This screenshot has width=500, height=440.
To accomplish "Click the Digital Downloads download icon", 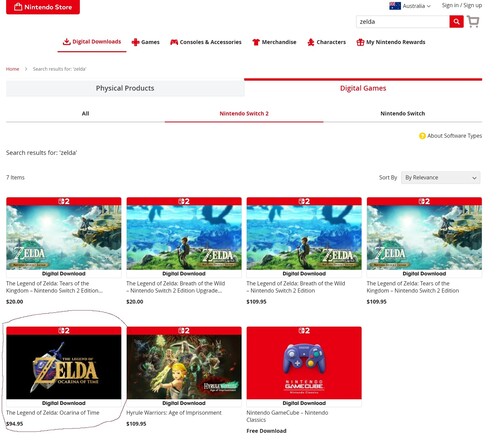I will pyautogui.click(x=67, y=42).
